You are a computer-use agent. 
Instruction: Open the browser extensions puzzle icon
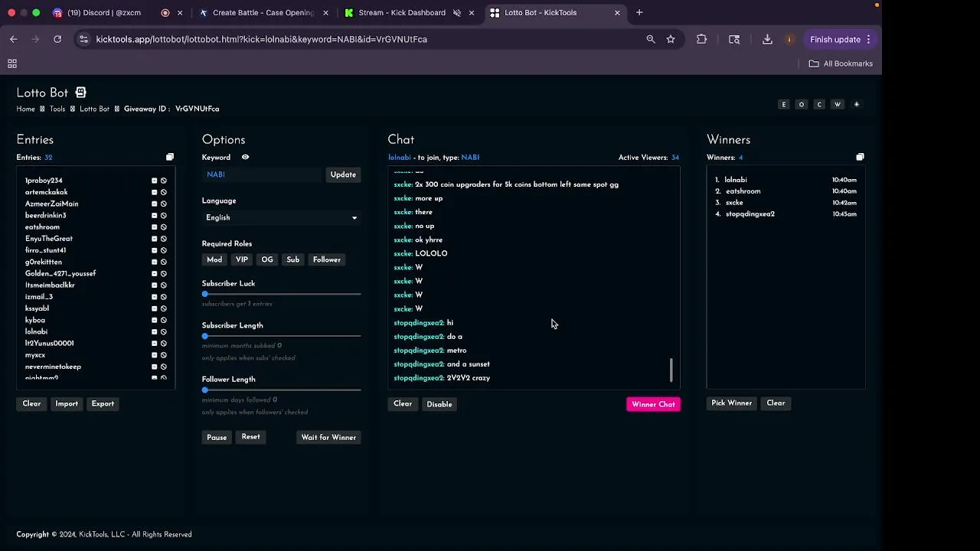tap(701, 39)
